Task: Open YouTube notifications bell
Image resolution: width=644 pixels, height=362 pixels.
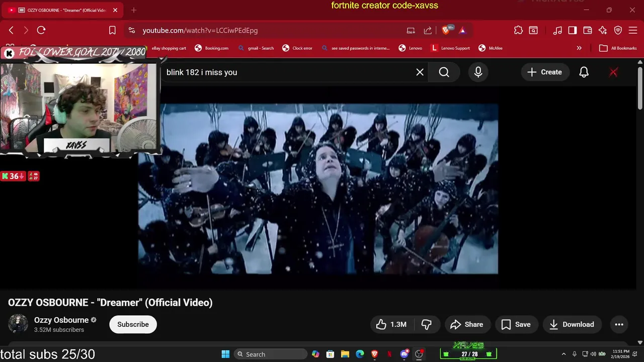Action: [x=584, y=72]
